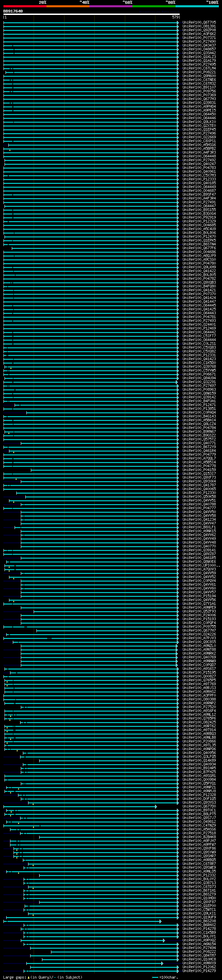
Task: Select hit label UniRef100_A7PJV3
Action: pyautogui.click(x=199, y=638)
